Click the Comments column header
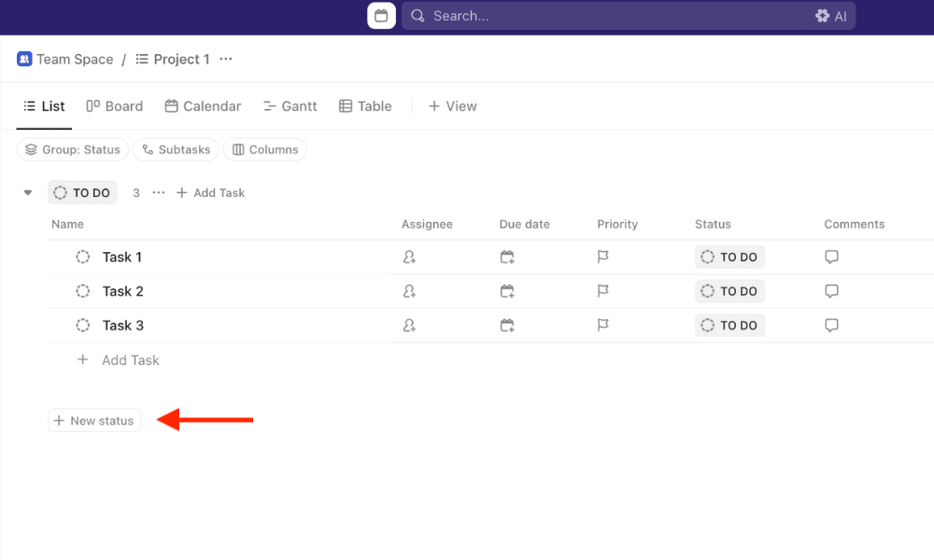The width and height of the screenshot is (934, 560). pyautogui.click(x=855, y=224)
